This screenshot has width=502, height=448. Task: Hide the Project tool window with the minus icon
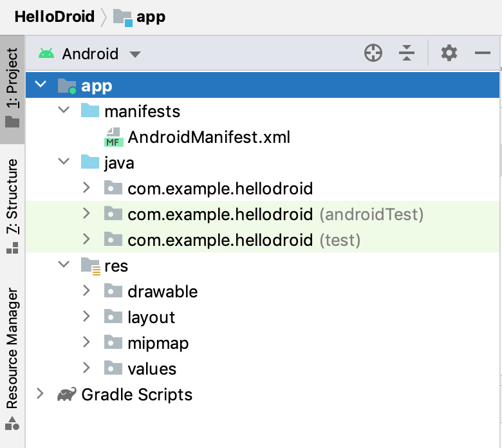click(483, 53)
